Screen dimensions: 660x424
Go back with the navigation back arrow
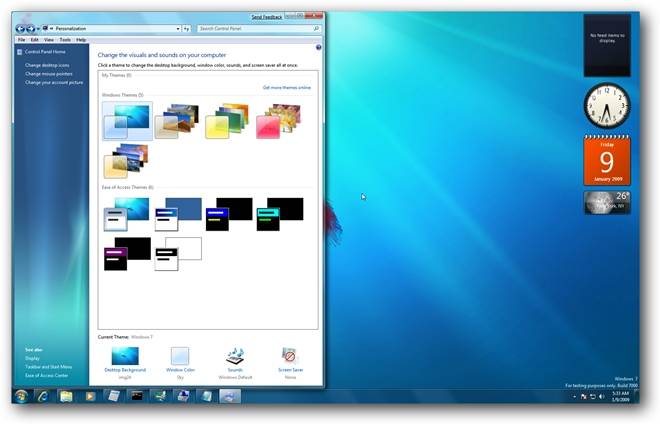[20, 29]
